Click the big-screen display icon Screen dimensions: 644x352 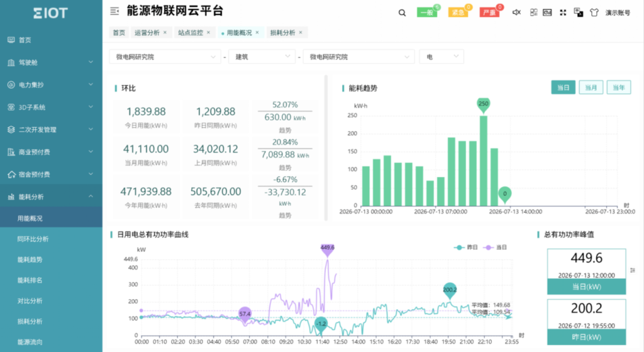coord(547,13)
